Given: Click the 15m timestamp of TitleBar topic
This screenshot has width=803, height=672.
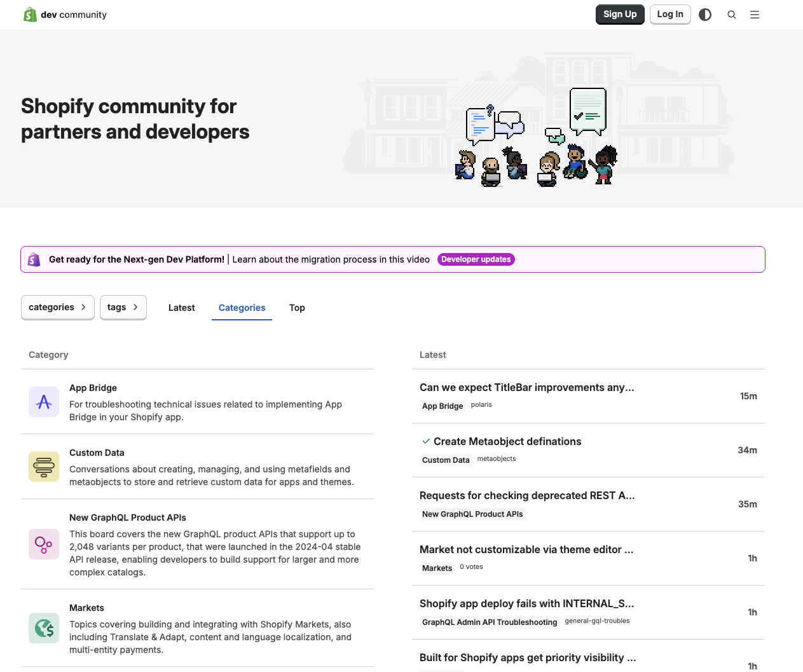Looking at the screenshot, I should tap(748, 396).
